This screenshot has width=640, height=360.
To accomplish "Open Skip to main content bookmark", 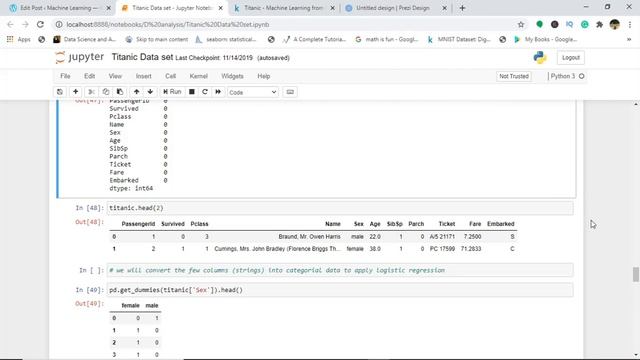I will point(157,40).
